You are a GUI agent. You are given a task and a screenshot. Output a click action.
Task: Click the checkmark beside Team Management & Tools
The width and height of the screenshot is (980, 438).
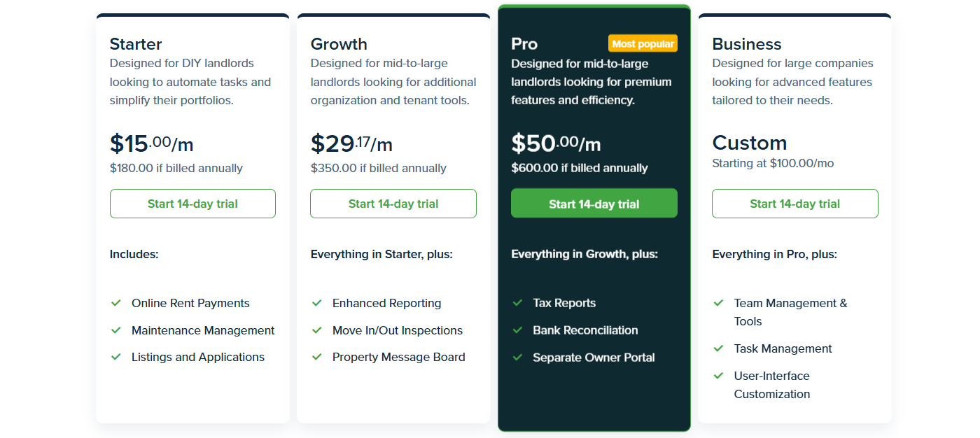(x=718, y=303)
